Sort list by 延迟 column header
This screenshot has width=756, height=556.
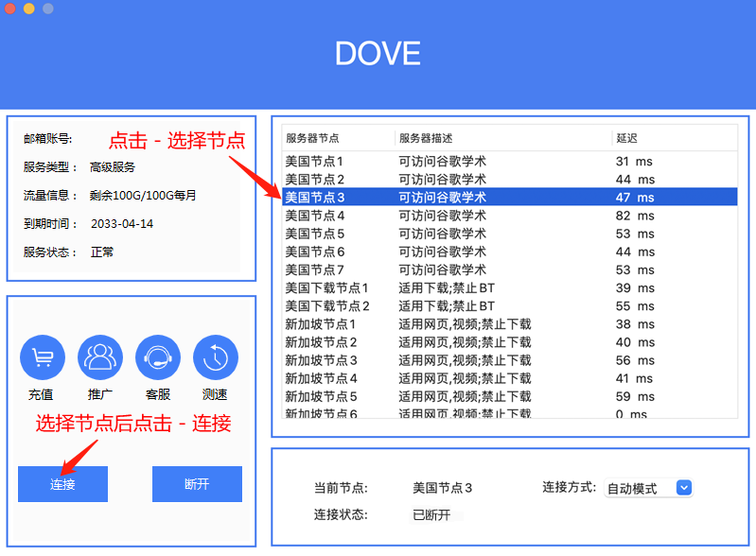tap(626, 138)
